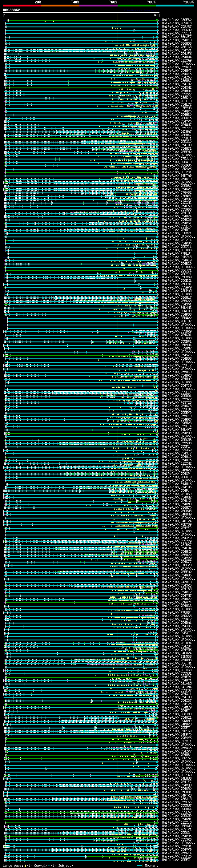
Task: Select the query name BB938862
Action: [11, 10]
